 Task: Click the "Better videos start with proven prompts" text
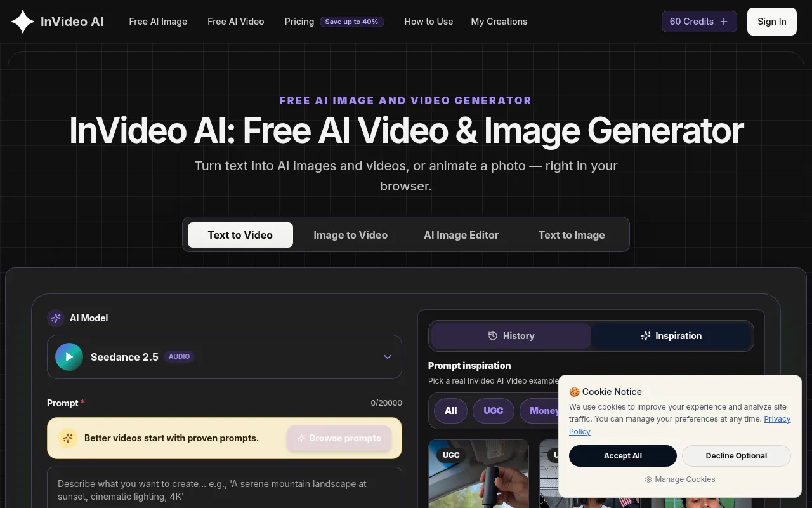click(x=171, y=438)
